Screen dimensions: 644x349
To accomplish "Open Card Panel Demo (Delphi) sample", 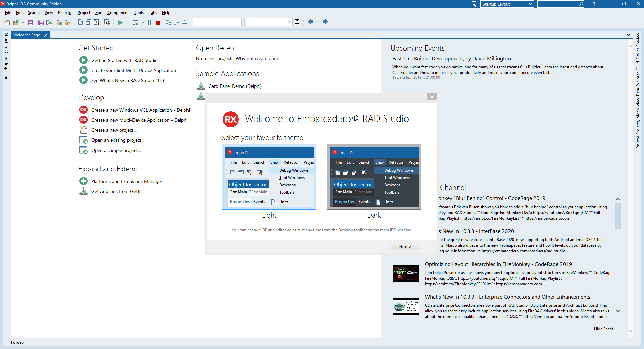I will pos(235,86).
